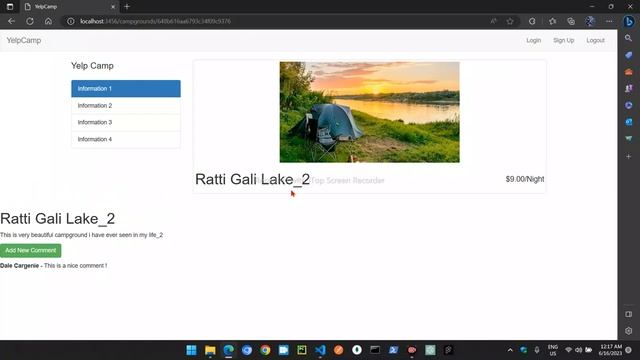Image resolution: width=640 pixels, height=360 pixels.
Task: Select Information 1 list item
Action: [126, 89]
